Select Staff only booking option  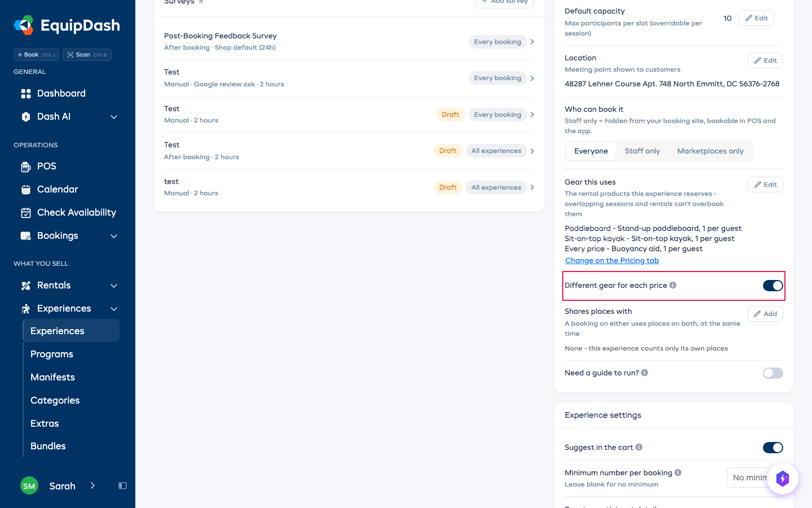(642, 151)
